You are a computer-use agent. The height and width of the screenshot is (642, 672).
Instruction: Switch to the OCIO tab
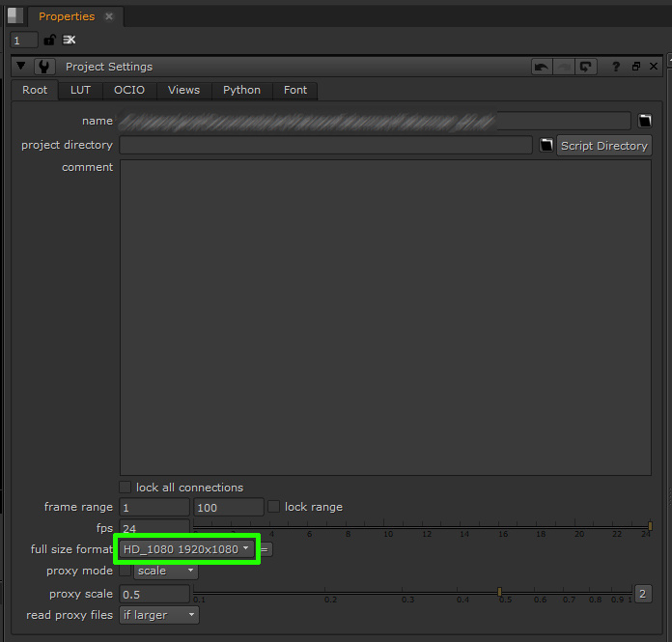pyautogui.click(x=128, y=90)
